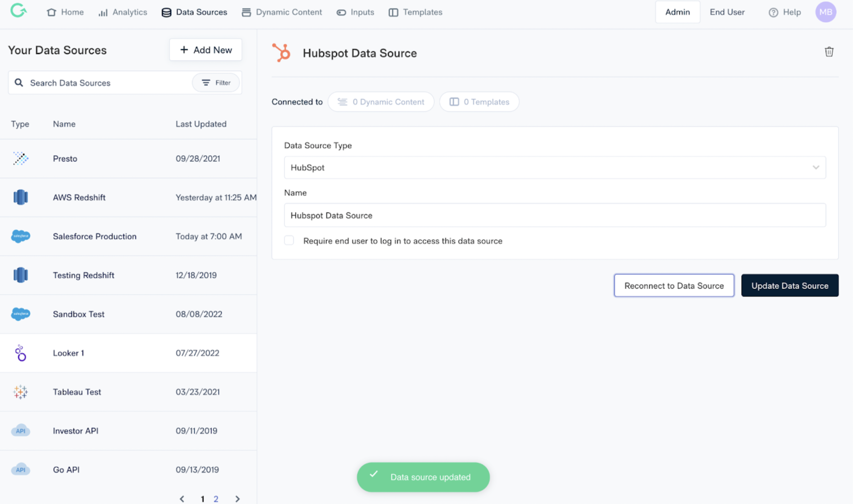Click the Go API cloud icon
The width and height of the screenshot is (853, 504).
tap(21, 469)
